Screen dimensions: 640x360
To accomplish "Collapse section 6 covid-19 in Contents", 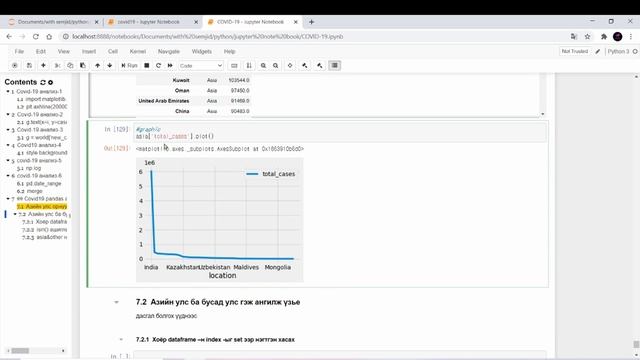I will pos(8,176).
